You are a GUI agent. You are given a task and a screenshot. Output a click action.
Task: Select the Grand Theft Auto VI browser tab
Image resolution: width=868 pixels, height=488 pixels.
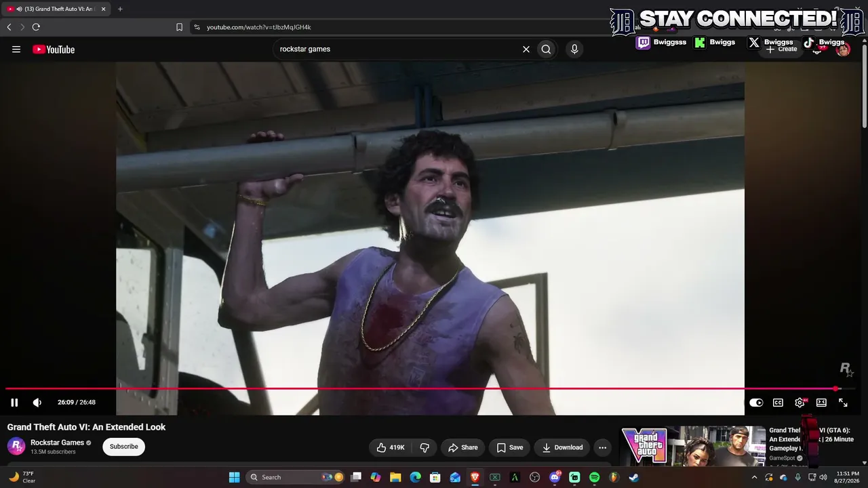[x=56, y=9]
